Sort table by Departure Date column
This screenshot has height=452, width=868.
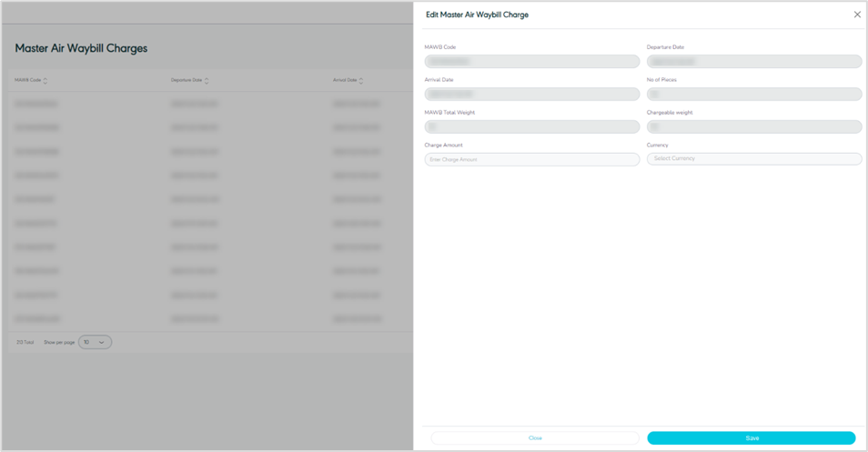207,81
